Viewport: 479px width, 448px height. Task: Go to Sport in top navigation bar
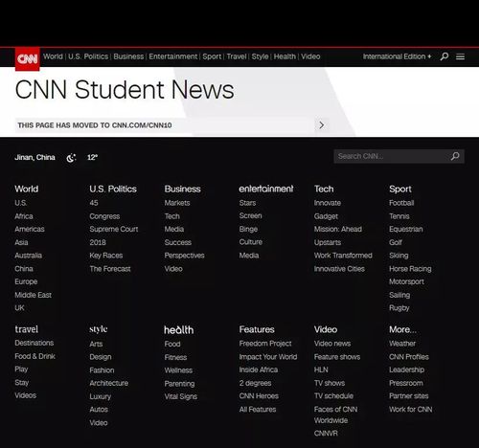coord(212,56)
